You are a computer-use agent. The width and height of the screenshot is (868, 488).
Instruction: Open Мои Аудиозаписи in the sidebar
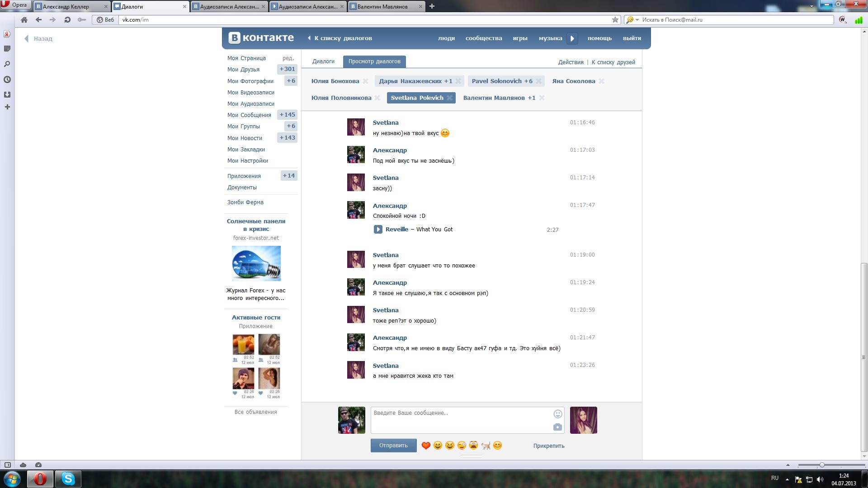click(250, 104)
